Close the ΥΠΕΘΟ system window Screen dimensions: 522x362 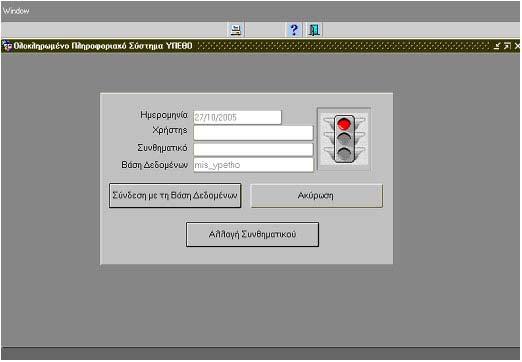pyautogui.click(x=517, y=46)
